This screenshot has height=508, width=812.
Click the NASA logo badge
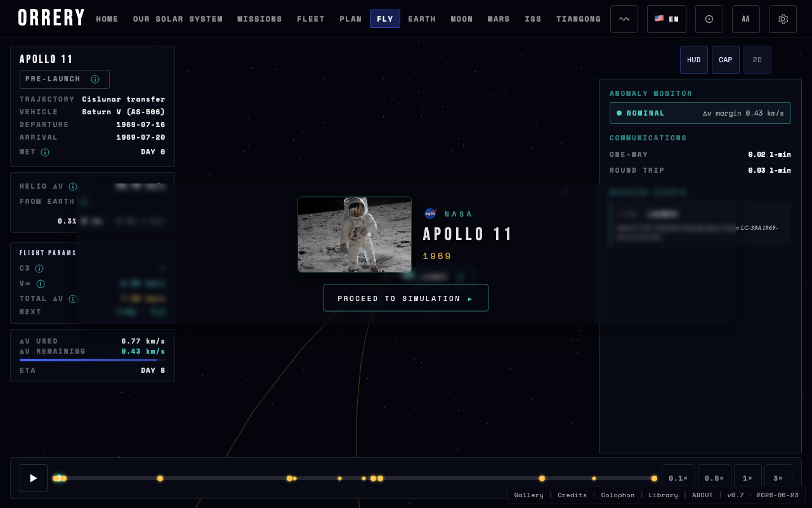tap(430, 214)
